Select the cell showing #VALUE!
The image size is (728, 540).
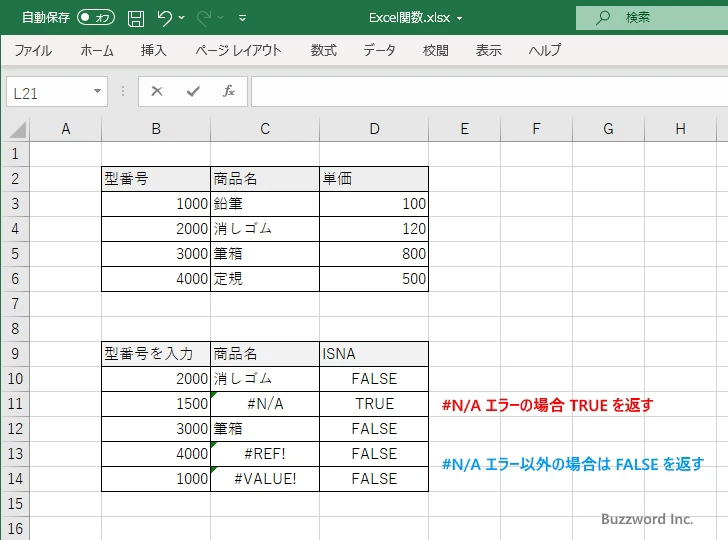click(265, 479)
